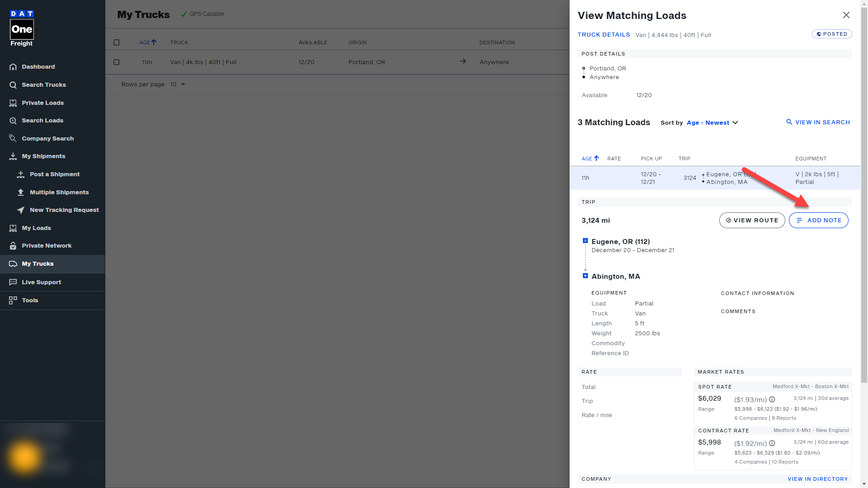868x488 pixels.
Task: Click contract rate per-mile info icon
Action: pyautogui.click(x=772, y=443)
